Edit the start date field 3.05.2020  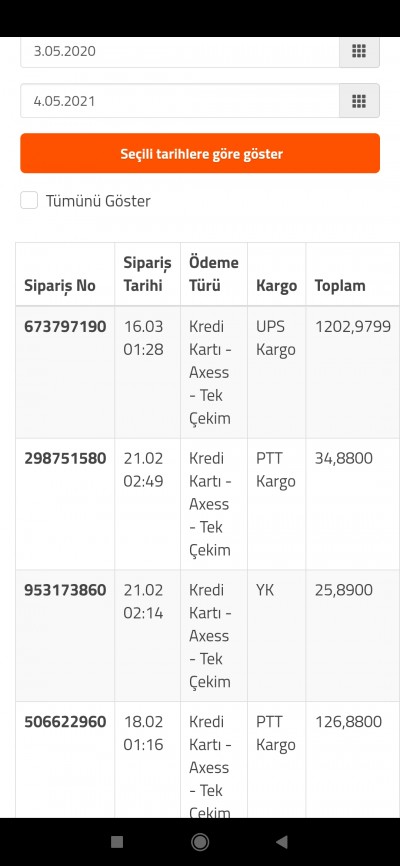(x=180, y=51)
